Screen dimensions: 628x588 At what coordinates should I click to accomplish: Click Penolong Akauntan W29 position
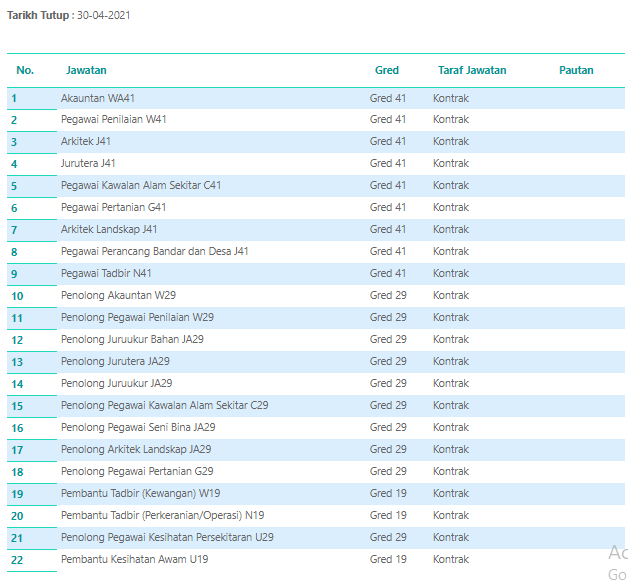tap(118, 296)
